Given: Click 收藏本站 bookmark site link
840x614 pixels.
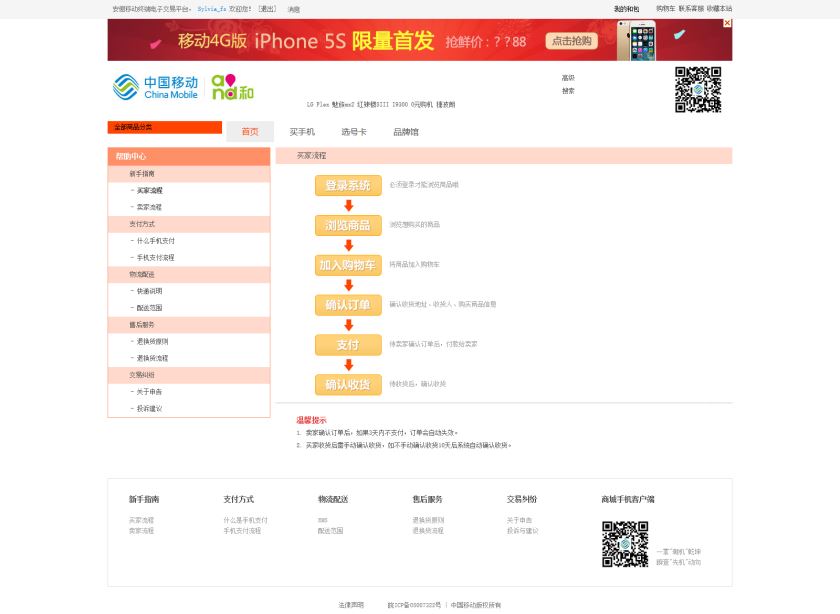Looking at the screenshot, I should point(719,9).
